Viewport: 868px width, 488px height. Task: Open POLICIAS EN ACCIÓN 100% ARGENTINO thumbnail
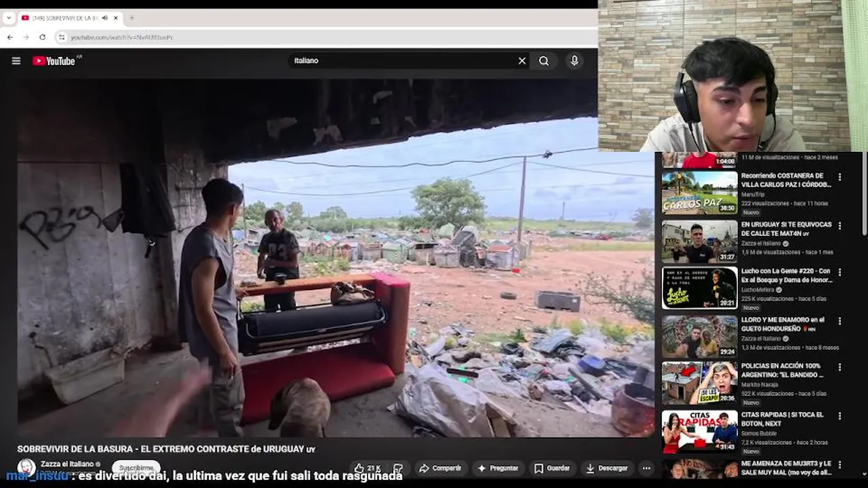699,384
